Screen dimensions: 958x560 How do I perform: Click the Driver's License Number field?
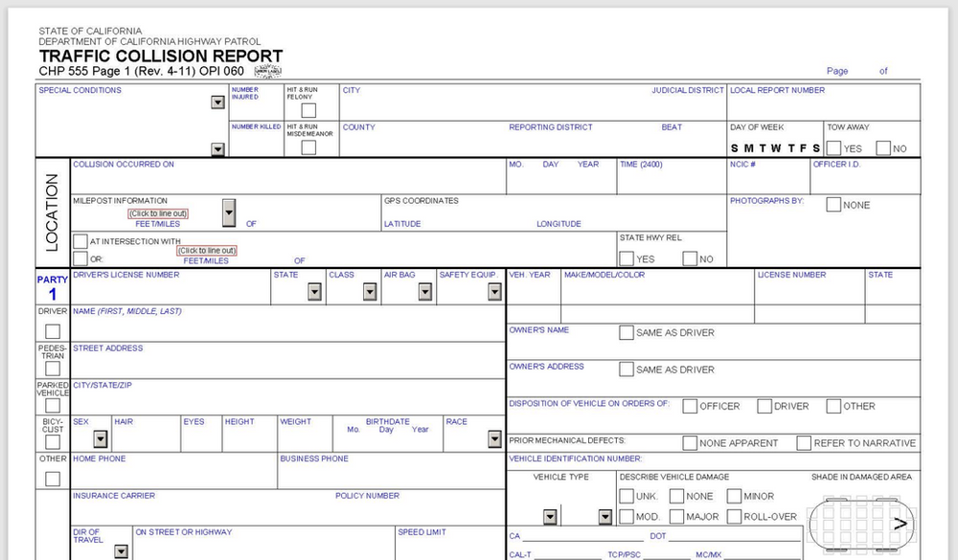tap(168, 292)
